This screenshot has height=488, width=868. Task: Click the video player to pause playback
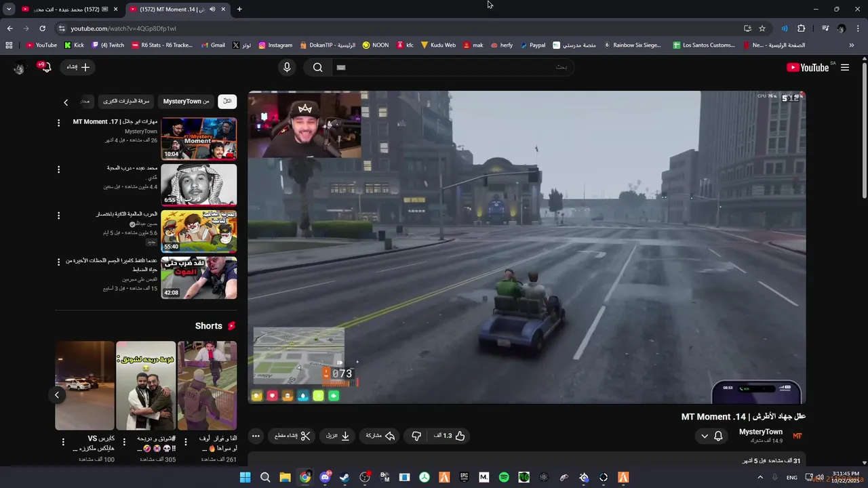pyautogui.click(x=527, y=247)
